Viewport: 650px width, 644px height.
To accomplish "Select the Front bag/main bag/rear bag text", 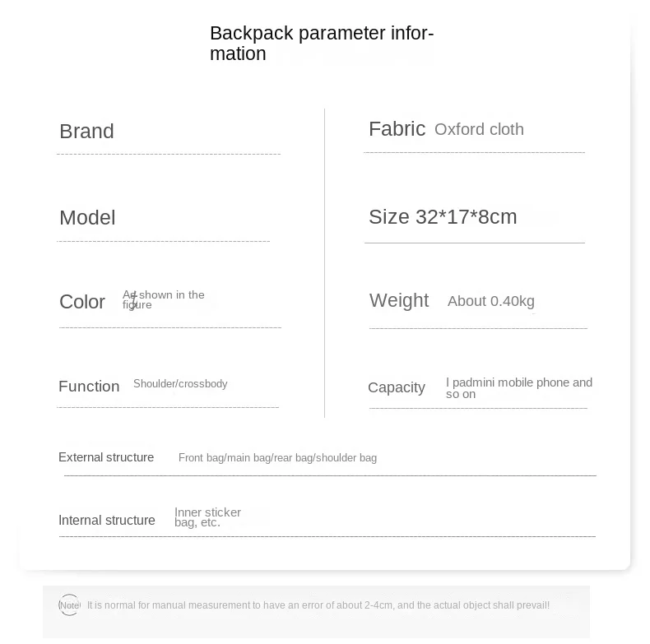I will click(277, 458).
